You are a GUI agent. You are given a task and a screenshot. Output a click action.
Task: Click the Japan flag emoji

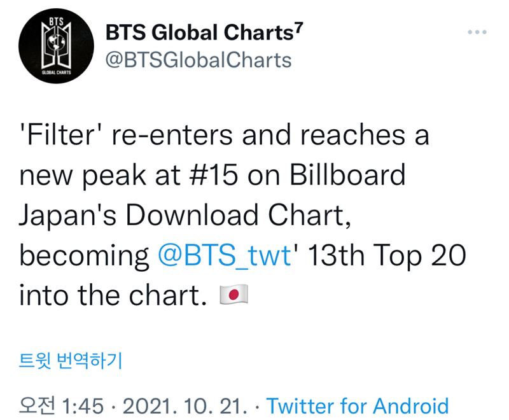click(233, 293)
